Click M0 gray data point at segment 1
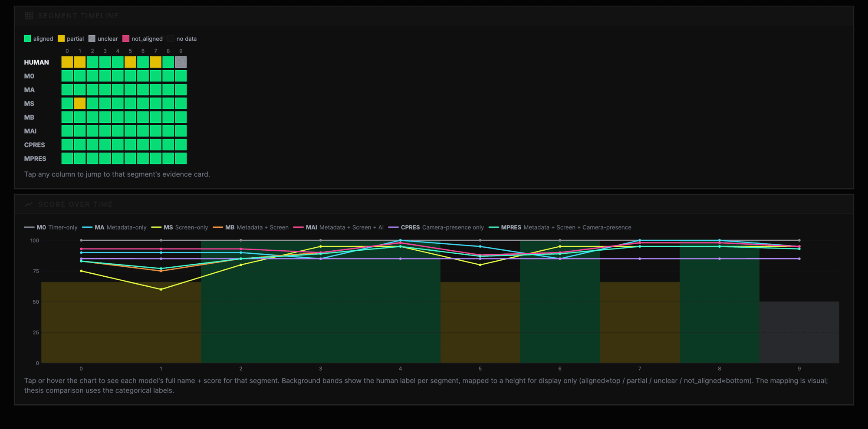This screenshot has height=429, width=868. pos(161,240)
